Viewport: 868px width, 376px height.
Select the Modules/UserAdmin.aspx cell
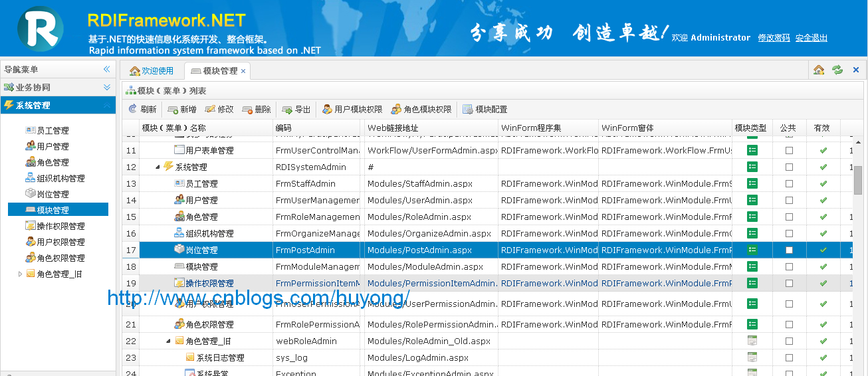pos(431,201)
